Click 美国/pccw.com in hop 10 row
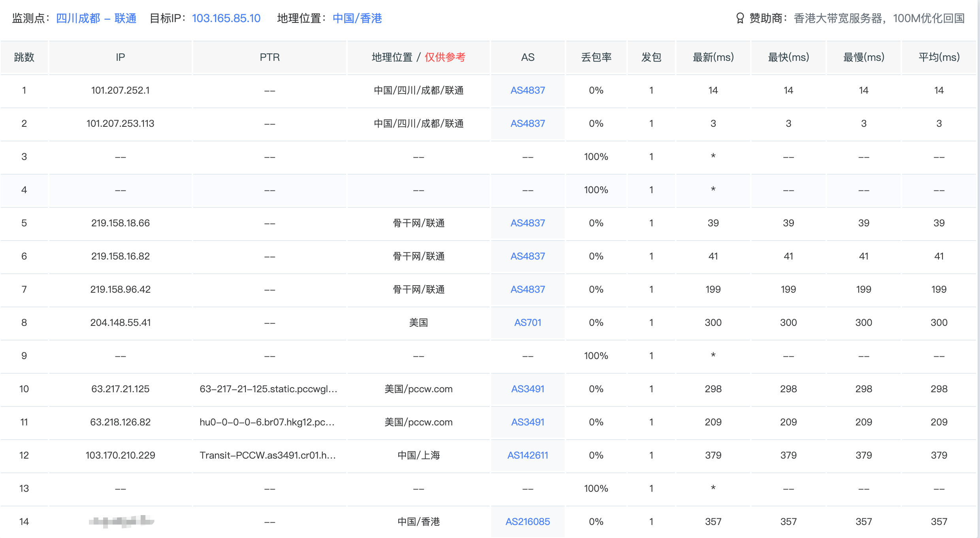The height and width of the screenshot is (538, 980). click(x=418, y=389)
